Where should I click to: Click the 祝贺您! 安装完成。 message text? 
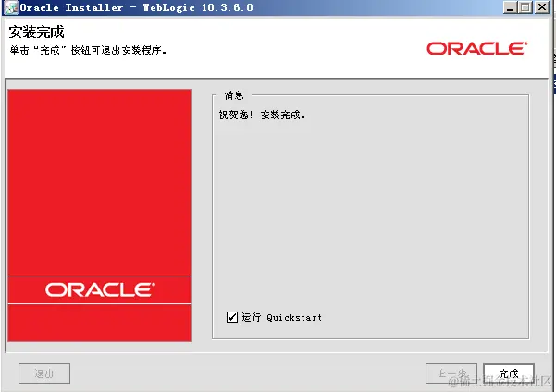tap(262, 115)
